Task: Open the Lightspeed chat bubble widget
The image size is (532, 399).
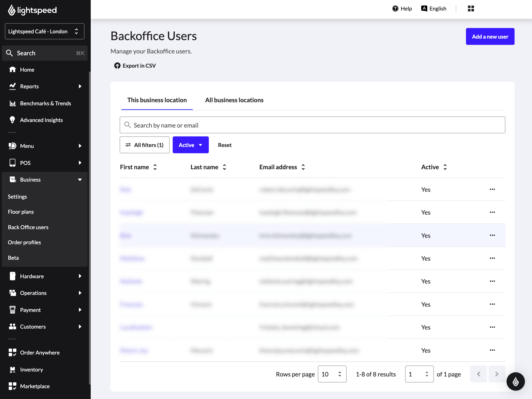Action: point(515,381)
